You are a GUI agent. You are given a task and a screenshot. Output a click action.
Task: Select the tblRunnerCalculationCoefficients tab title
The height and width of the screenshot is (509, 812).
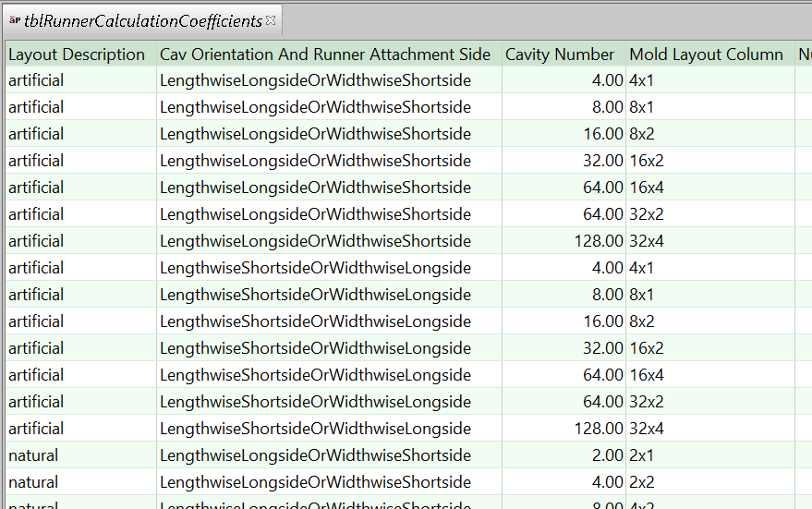[x=143, y=19]
